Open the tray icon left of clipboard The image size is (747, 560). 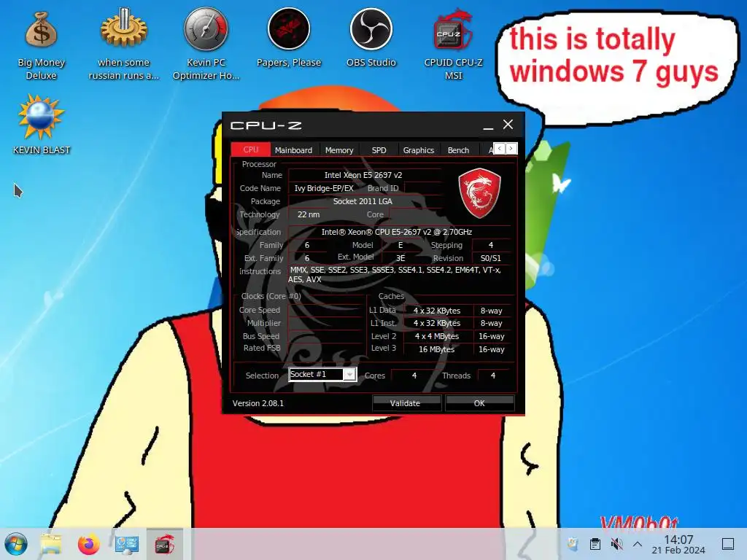(x=573, y=544)
